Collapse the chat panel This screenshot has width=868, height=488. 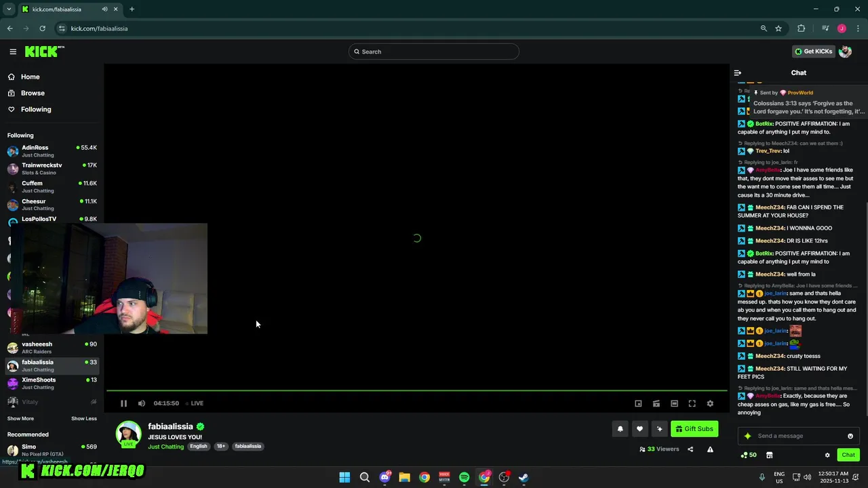[738, 73]
